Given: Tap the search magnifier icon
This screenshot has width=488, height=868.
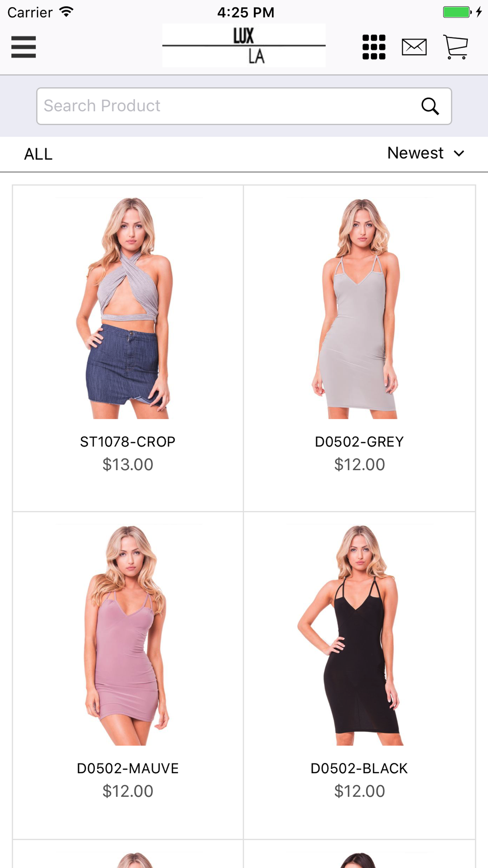Looking at the screenshot, I should (430, 106).
